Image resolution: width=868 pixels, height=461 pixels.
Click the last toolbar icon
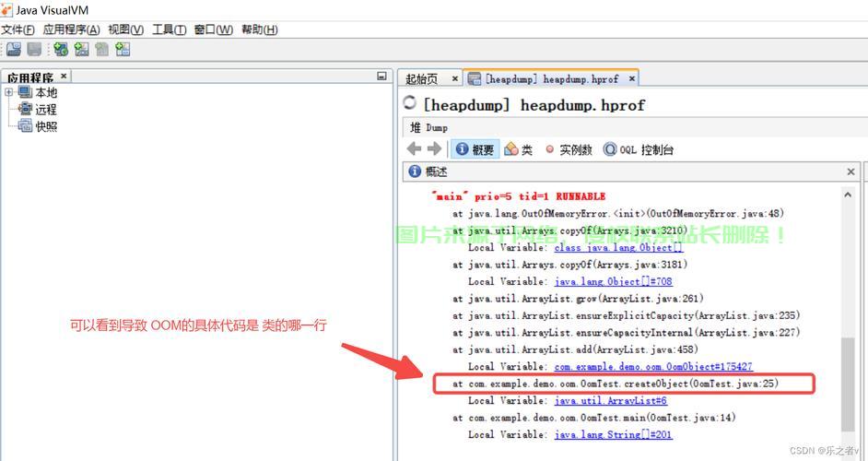pyautogui.click(x=123, y=49)
